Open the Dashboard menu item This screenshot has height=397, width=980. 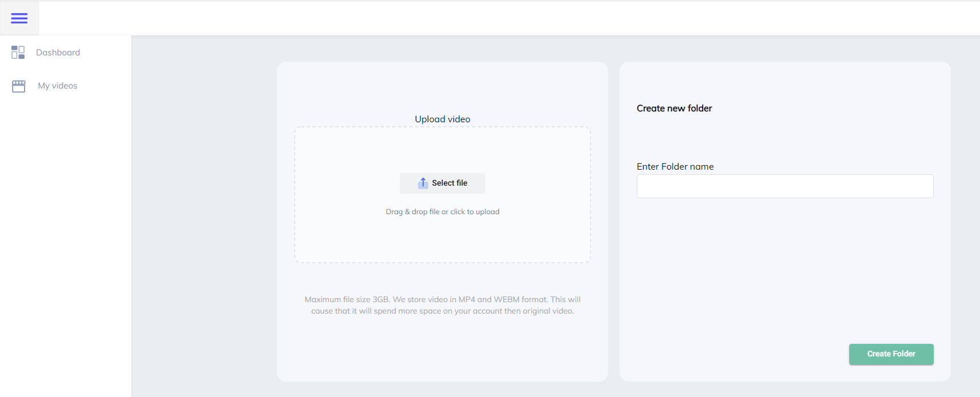pyautogui.click(x=58, y=53)
